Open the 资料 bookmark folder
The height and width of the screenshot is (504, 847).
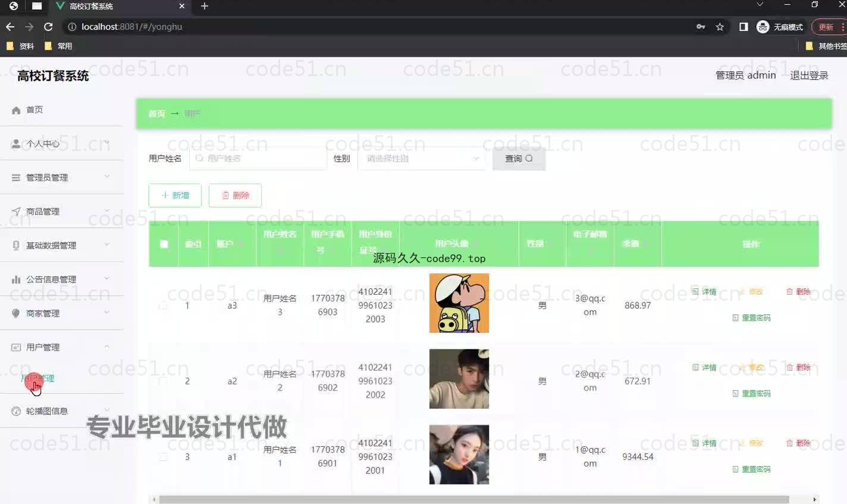(20, 46)
